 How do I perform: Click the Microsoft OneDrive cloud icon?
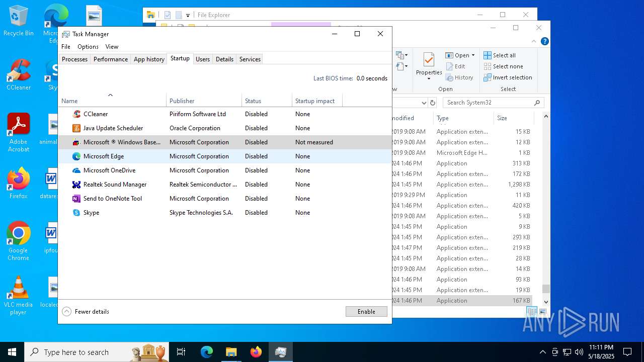tap(76, 170)
